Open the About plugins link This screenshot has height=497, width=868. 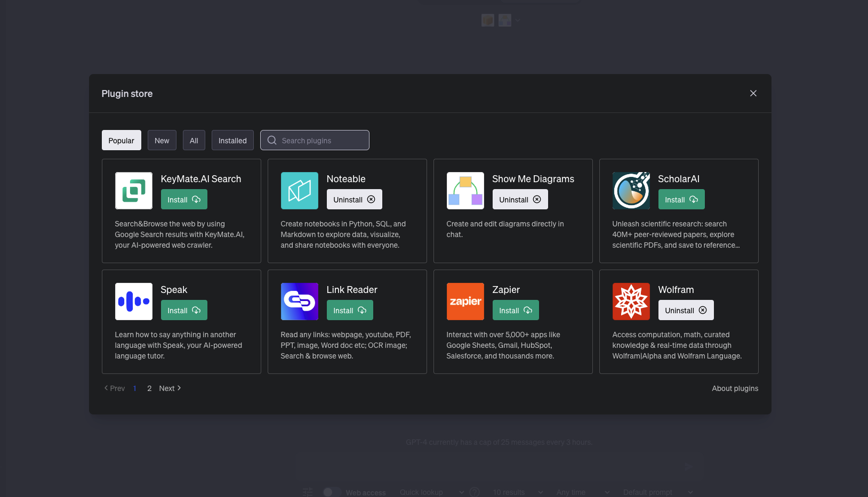pos(735,388)
